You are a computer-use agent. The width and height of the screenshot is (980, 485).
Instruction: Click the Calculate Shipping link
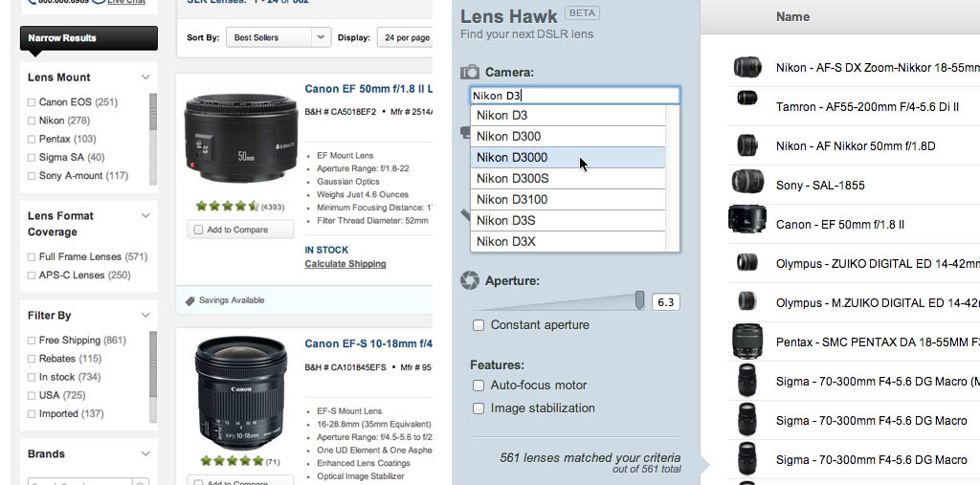point(345,264)
